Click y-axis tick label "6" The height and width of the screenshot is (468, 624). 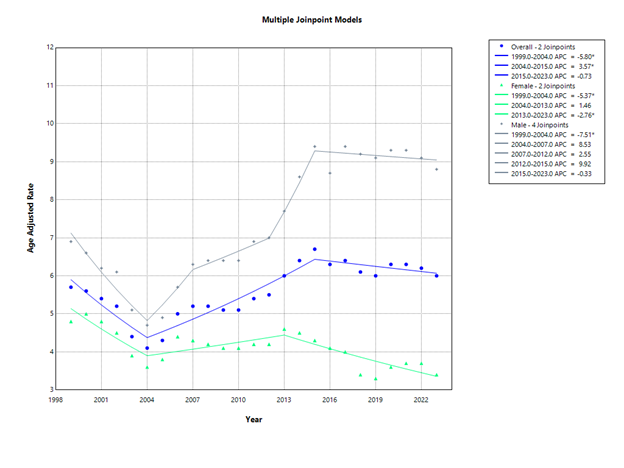[51, 275]
